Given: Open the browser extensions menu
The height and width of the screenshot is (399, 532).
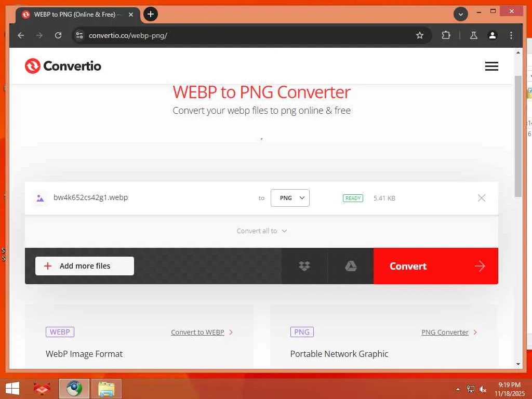Looking at the screenshot, I should (x=446, y=35).
